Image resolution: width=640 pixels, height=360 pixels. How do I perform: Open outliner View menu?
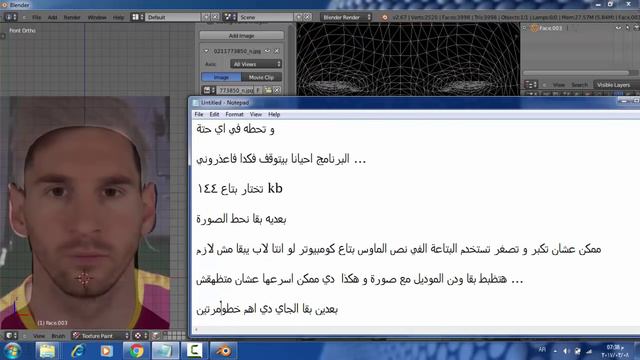(559, 85)
